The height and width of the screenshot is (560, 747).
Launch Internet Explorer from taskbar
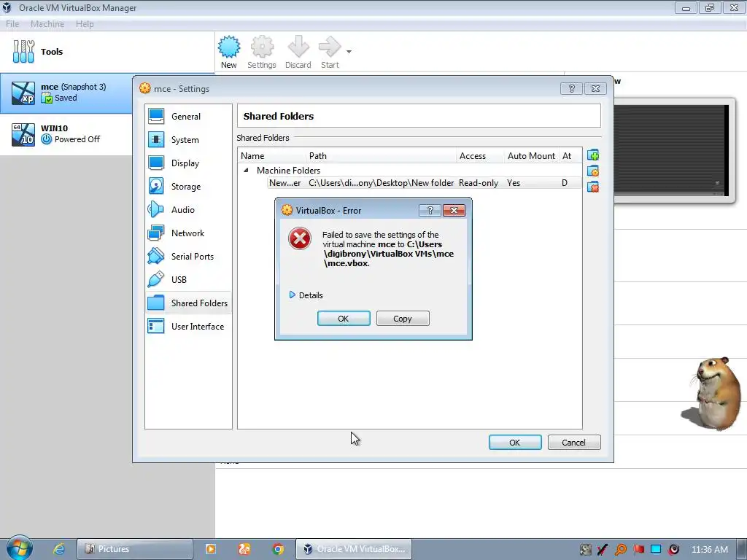point(59,549)
